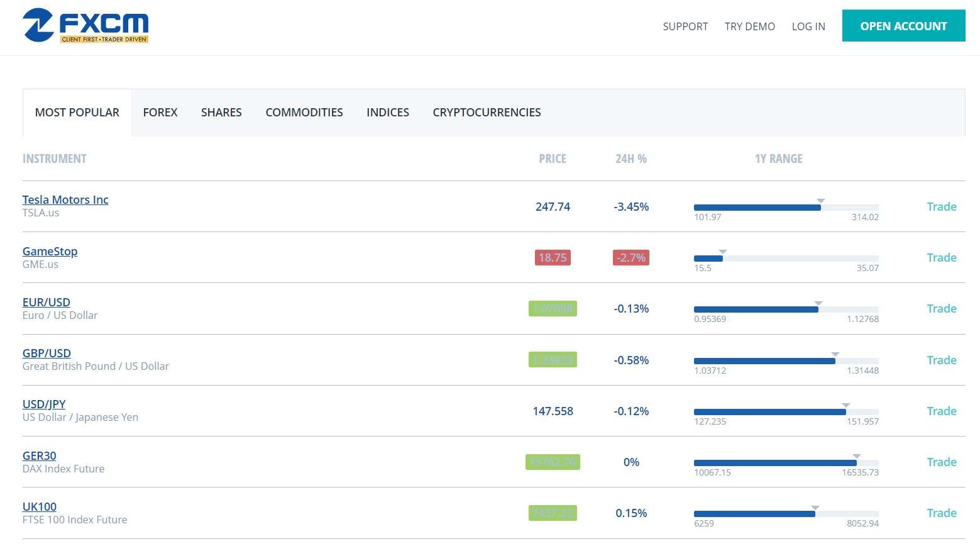Show the Cryptocurrencies tab
This screenshot has width=980, height=546.
tap(487, 113)
